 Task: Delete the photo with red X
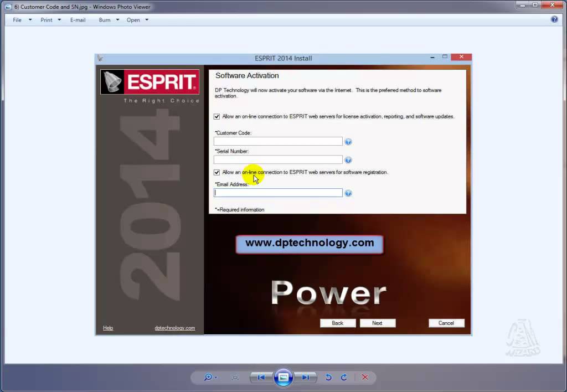pos(365,377)
